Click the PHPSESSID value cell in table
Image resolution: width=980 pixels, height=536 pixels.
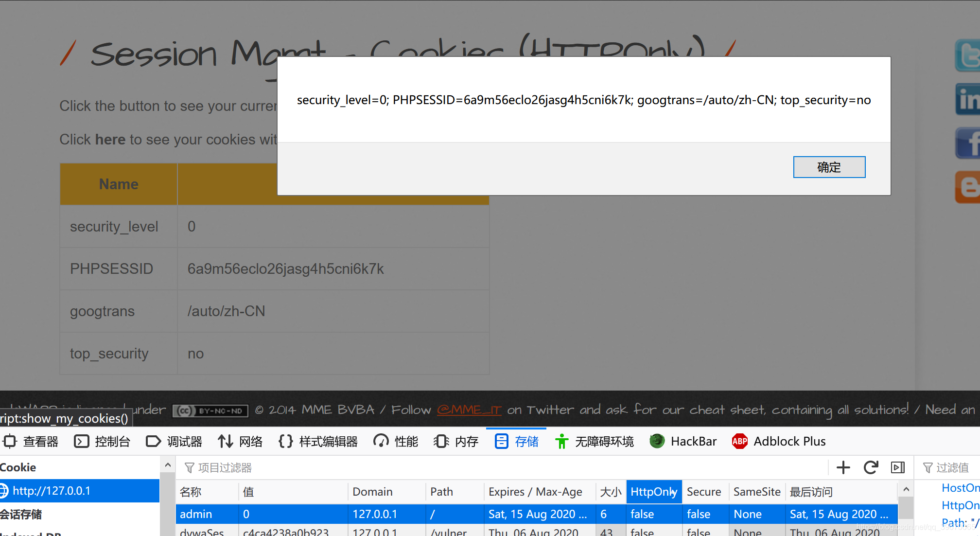[x=333, y=269]
